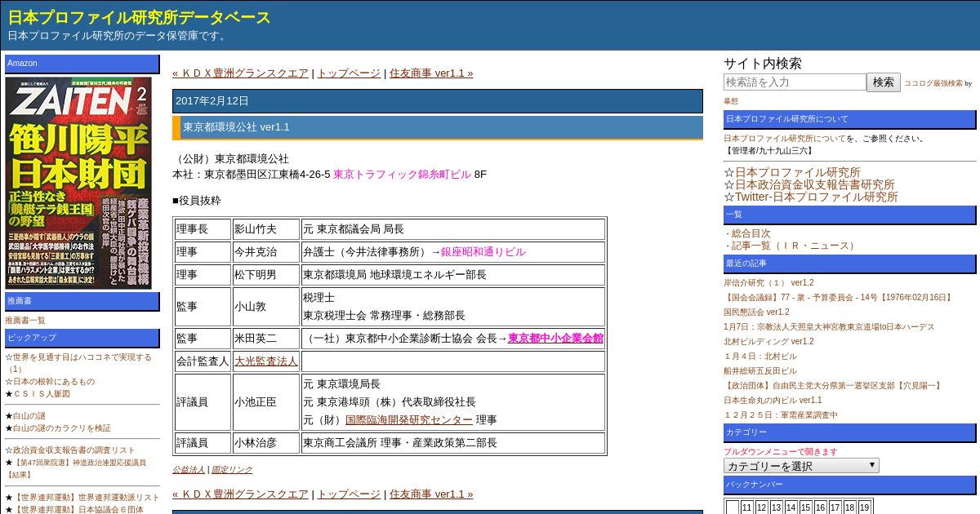Screen dimensions: 980x514
Task: Click table cell 影山竹夫
Action: point(266,229)
